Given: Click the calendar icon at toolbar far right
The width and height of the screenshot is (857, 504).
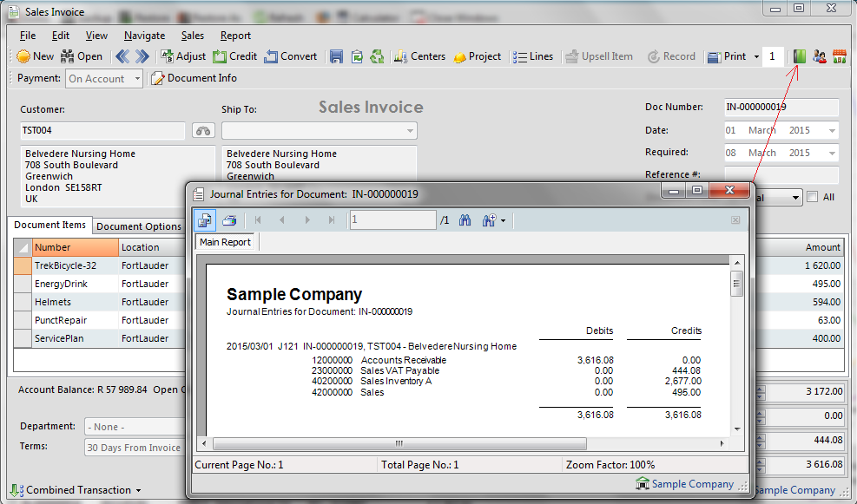Looking at the screenshot, I should (x=840, y=56).
